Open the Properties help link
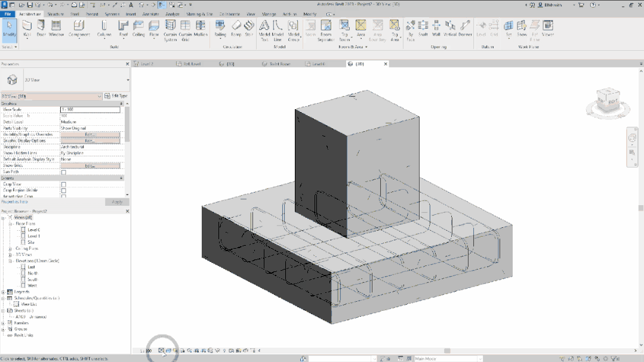The image size is (644, 362). 14,202
